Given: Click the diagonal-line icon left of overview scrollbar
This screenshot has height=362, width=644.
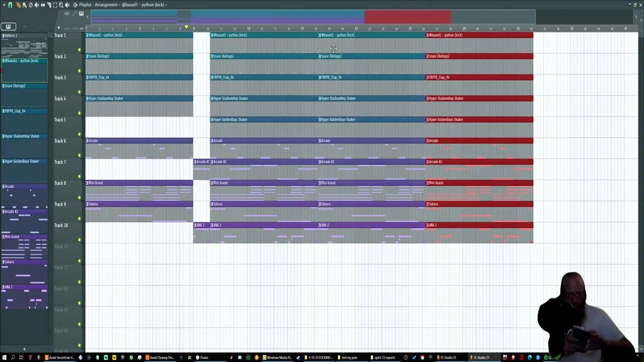Looking at the screenshot, I should (x=74, y=14).
